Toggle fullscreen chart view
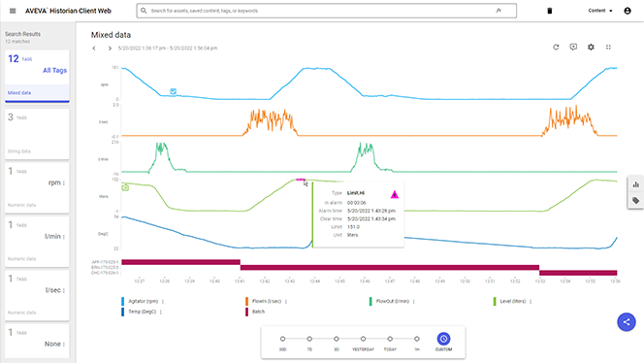The width and height of the screenshot is (644, 363). [608, 48]
